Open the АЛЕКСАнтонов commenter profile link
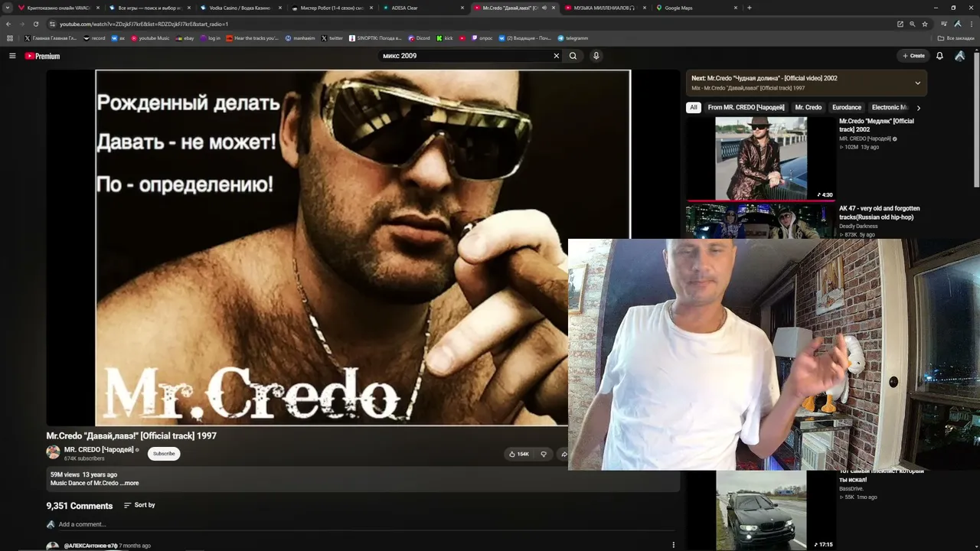Screen dimensions: 980x551 [x=90, y=546]
